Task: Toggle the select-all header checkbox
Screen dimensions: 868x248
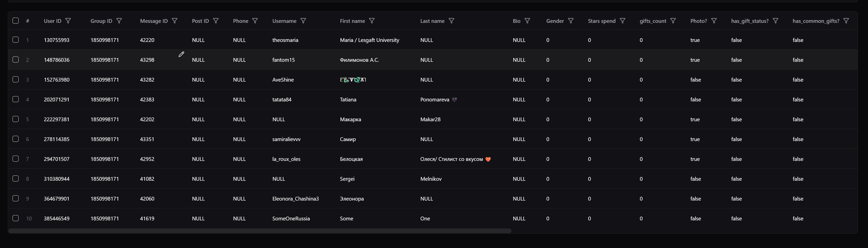Action: click(16, 21)
